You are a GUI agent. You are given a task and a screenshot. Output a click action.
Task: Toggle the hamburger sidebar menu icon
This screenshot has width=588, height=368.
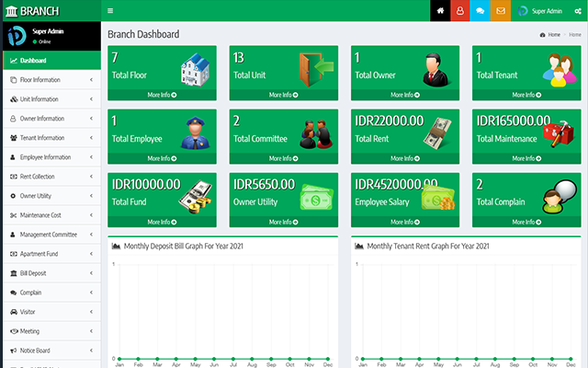coord(110,11)
